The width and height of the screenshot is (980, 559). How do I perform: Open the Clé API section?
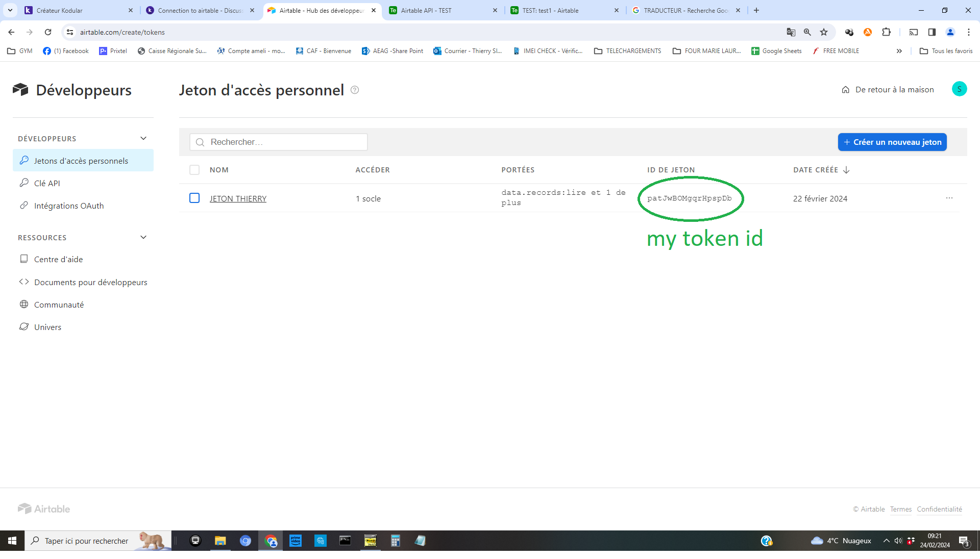point(47,183)
